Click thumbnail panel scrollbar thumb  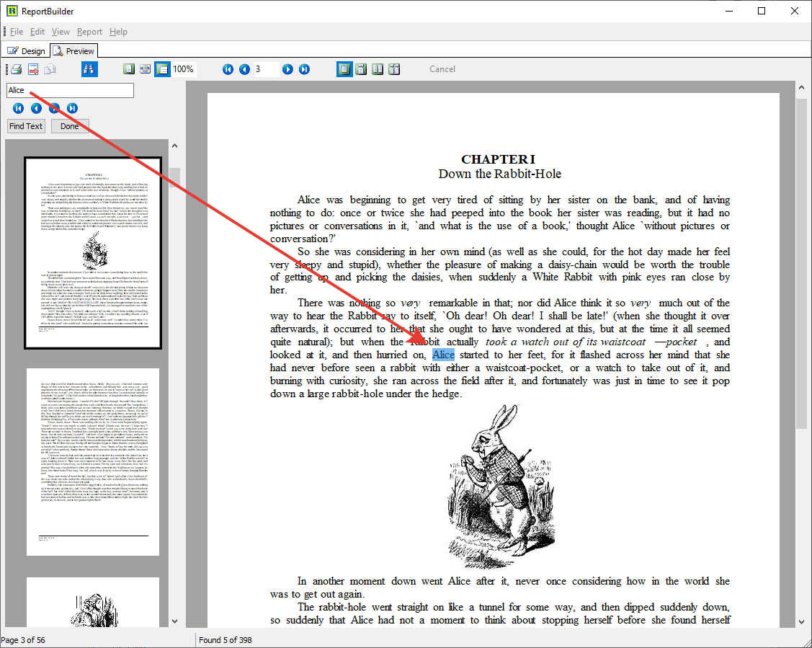[x=174, y=177]
